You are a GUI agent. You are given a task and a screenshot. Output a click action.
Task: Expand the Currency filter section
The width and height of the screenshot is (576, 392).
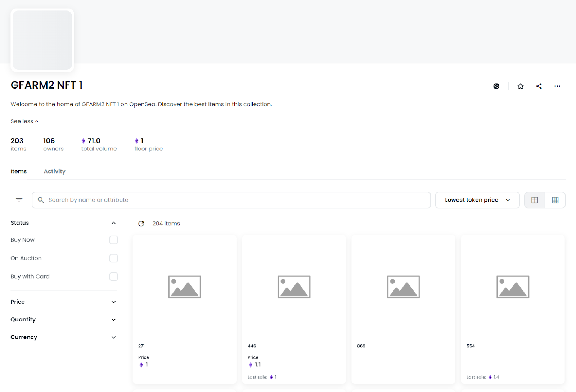tap(64, 337)
